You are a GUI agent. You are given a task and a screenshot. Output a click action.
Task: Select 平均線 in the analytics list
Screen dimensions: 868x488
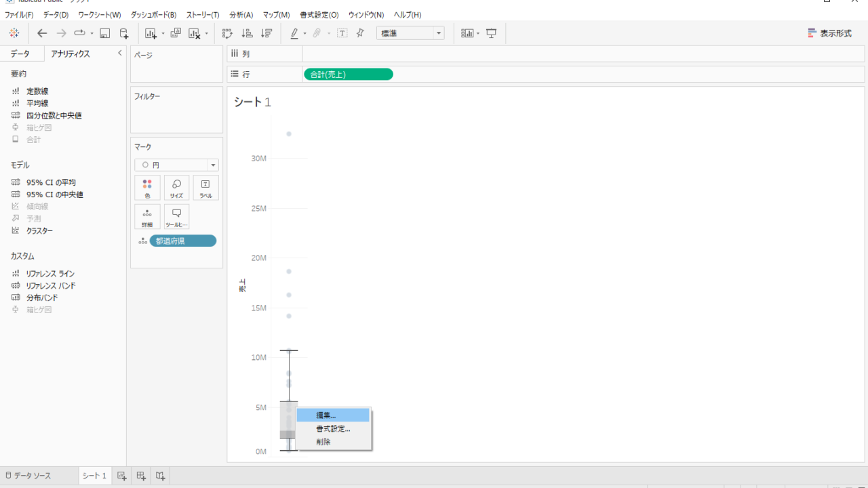(x=37, y=103)
